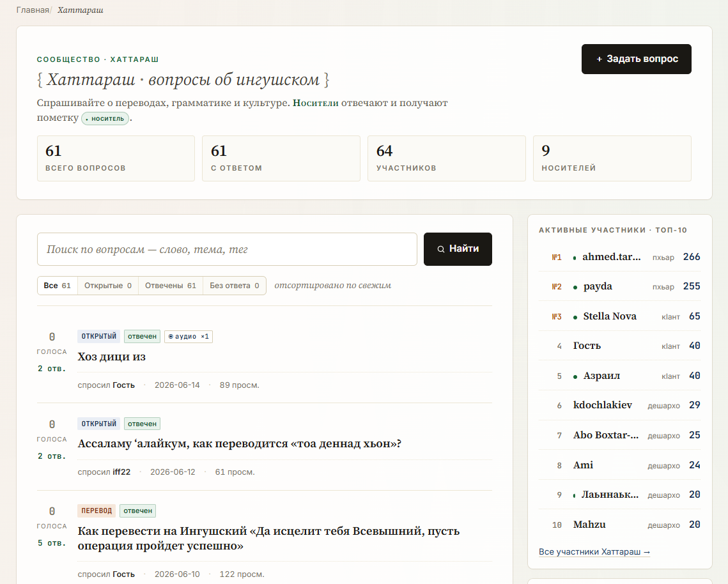This screenshot has height=584, width=728.
Task: Open user iff22 profile
Action: click(x=121, y=472)
